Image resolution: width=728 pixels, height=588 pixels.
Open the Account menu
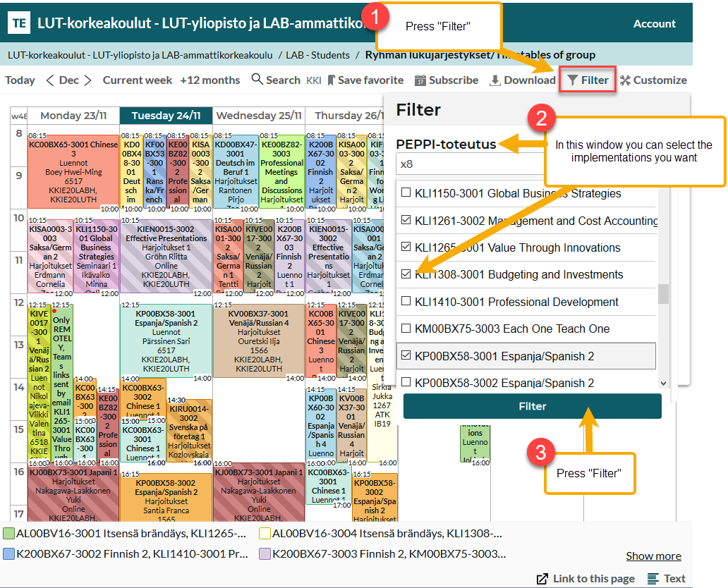coord(654,23)
